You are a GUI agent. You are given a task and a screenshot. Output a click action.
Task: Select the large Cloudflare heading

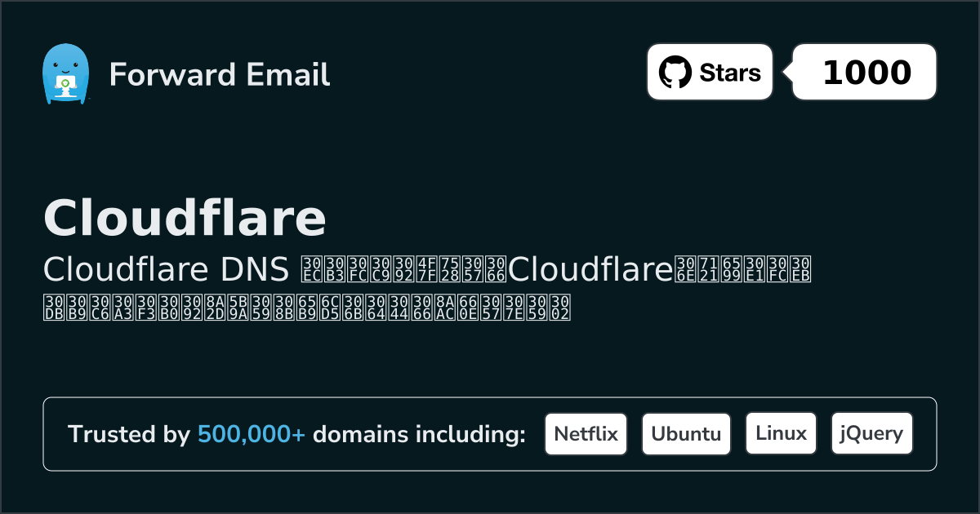pyautogui.click(x=185, y=218)
